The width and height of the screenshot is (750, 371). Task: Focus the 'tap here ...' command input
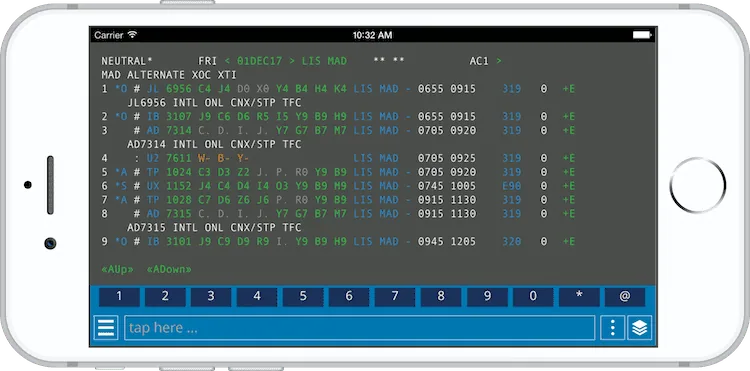pos(359,328)
